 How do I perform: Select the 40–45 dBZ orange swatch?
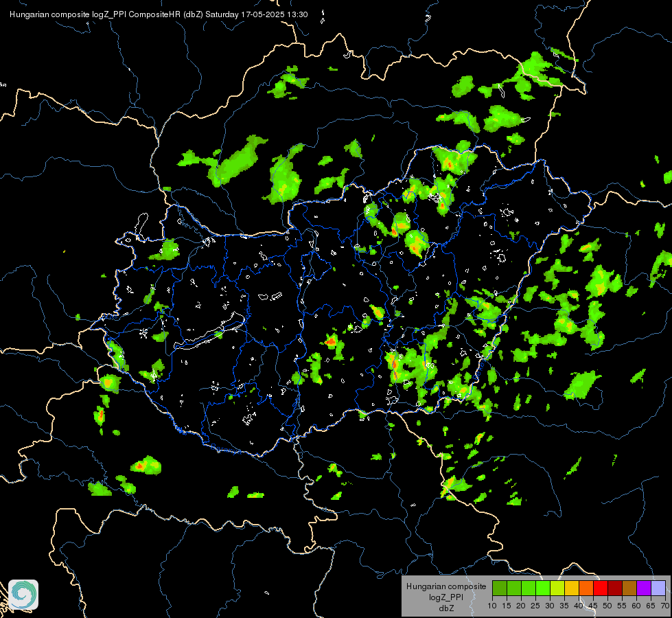click(586, 588)
